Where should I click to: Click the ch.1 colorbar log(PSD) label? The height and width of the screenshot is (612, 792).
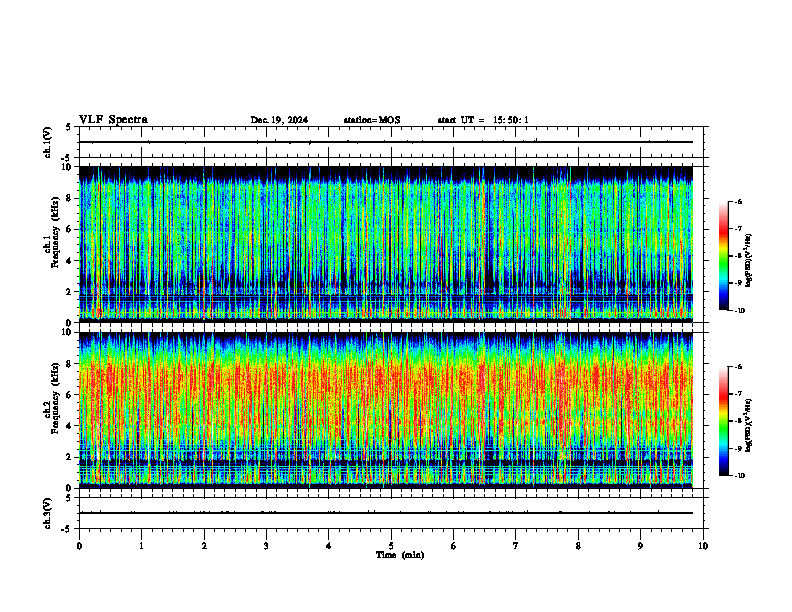[750, 261]
